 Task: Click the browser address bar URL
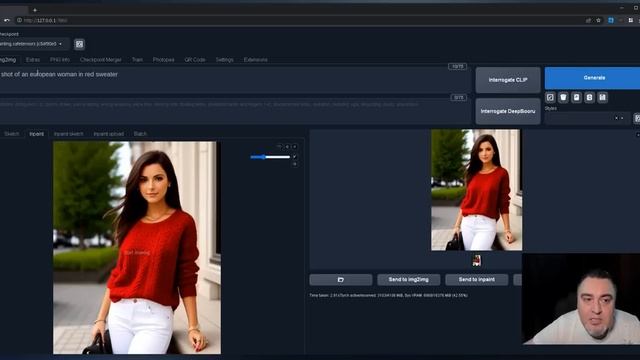point(45,20)
